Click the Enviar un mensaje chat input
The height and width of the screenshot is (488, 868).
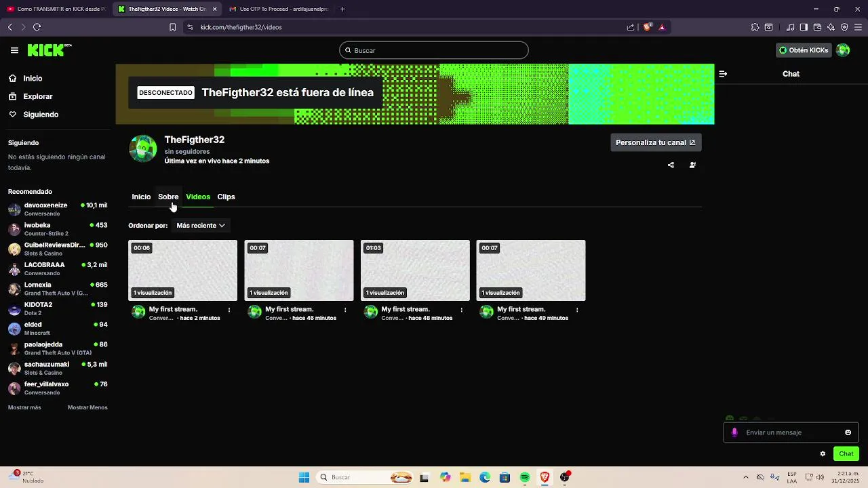tap(790, 432)
